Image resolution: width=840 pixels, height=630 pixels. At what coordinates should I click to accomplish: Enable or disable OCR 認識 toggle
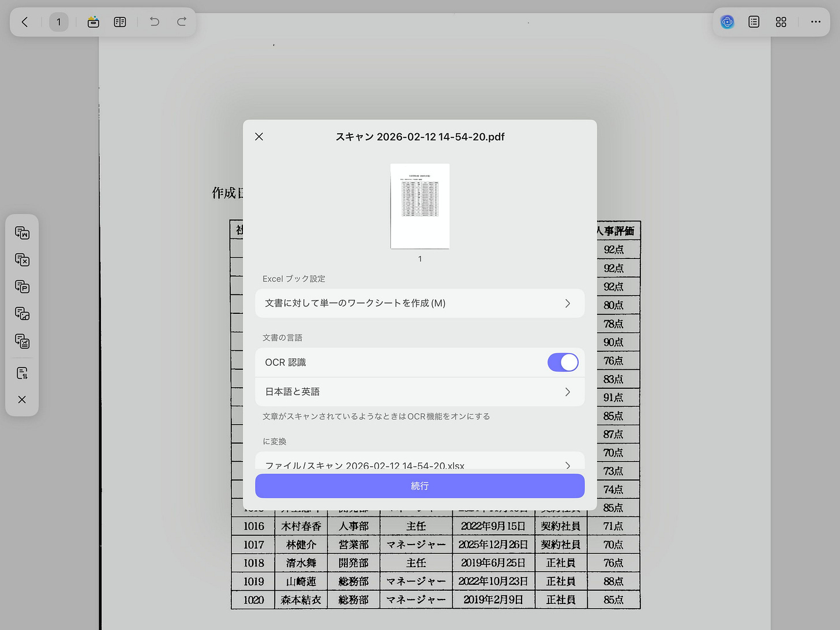click(562, 362)
